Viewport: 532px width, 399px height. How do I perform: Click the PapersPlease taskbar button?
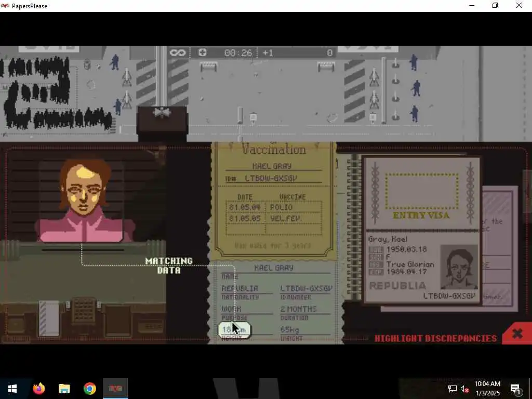[115, 389]
